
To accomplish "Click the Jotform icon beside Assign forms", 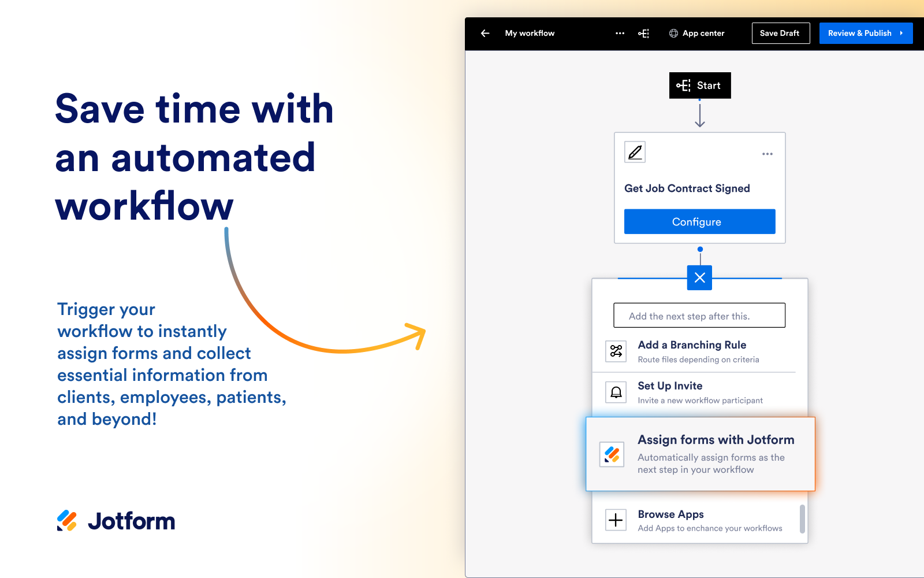I will tap(611, 454).
